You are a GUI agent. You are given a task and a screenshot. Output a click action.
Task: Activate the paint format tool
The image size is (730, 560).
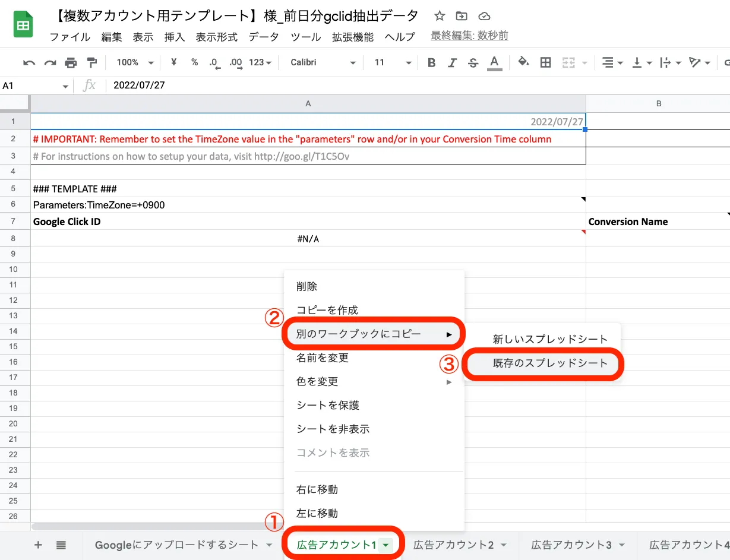pyautogui.click(x=91, y=62)
